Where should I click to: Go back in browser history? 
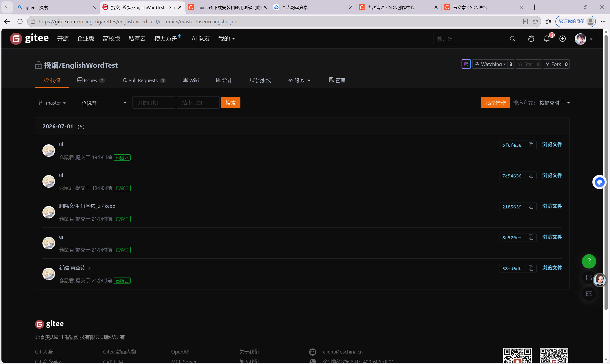(7, 22)
